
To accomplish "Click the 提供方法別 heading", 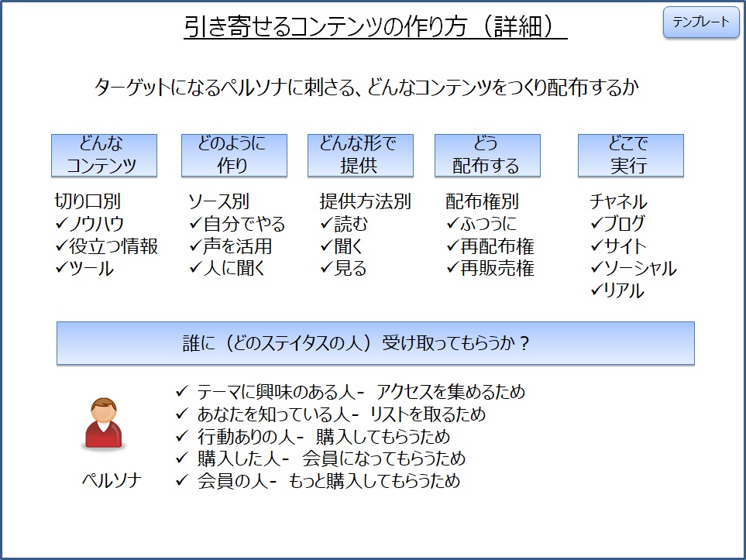I will pos(365,201).
